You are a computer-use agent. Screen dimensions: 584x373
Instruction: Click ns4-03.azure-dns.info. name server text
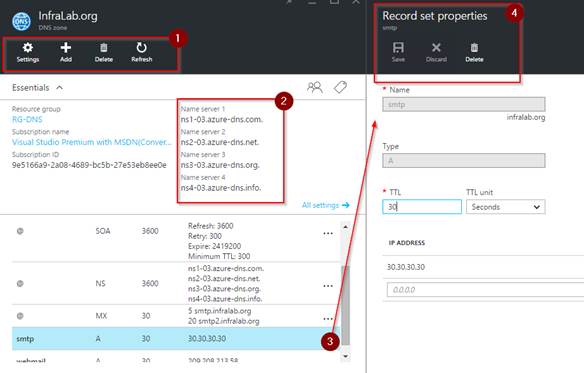221,188
